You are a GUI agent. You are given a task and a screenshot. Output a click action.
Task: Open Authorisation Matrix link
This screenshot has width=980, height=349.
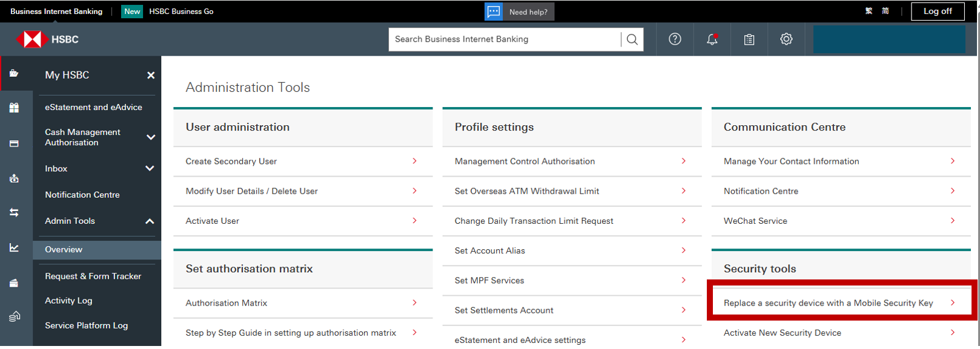(303, 303)
